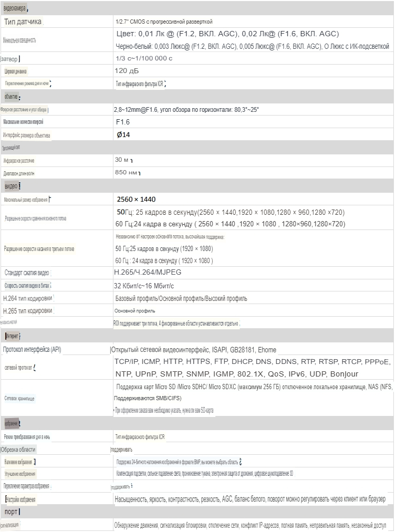Click the "Стандарт сжатия видео" row label
396x532 pixels.
pos(27,273)
